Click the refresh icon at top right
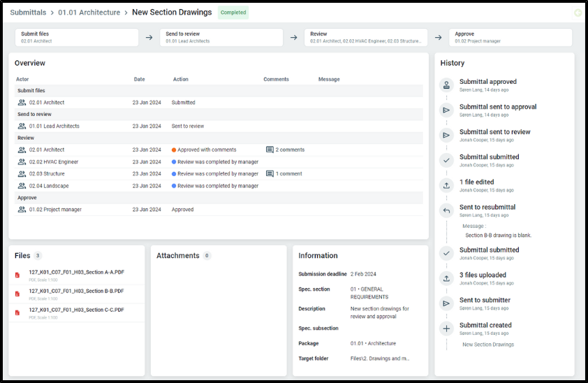This screenshot has width=588, height=383. coord(578,13)
